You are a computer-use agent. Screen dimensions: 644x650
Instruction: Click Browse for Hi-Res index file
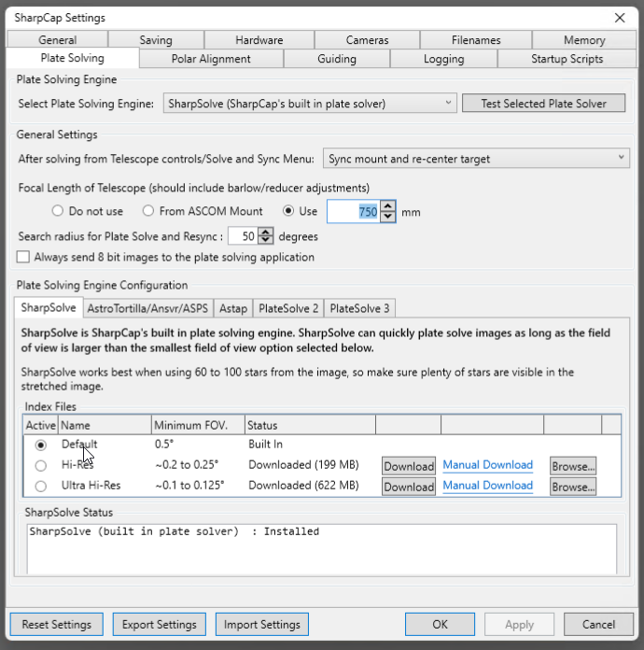point(573,466)
